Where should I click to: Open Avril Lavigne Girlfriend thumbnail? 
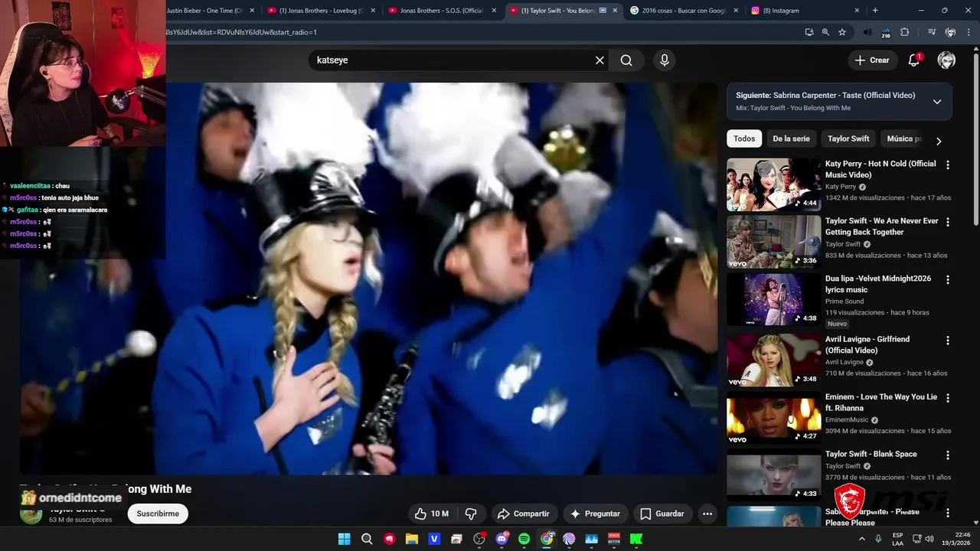click(773, 360)
